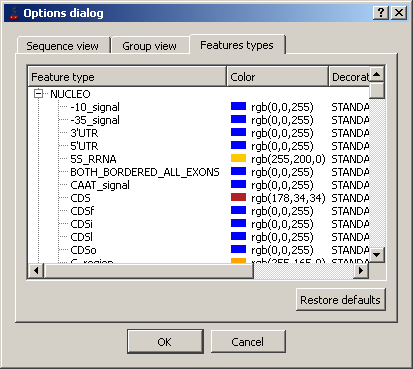Click the blue swatch for CAAT_signal
The image size is (413, 369).
(238, 184)
